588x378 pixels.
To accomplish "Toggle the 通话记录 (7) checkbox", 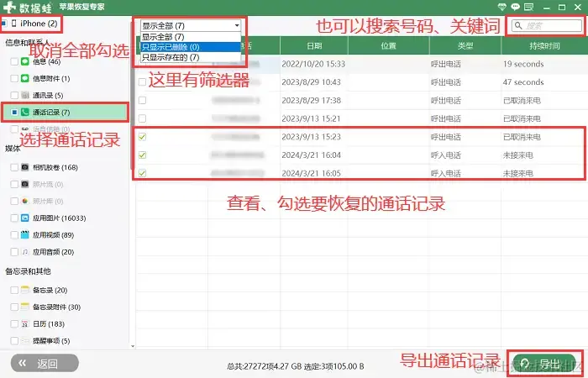I will click(14, 112).
